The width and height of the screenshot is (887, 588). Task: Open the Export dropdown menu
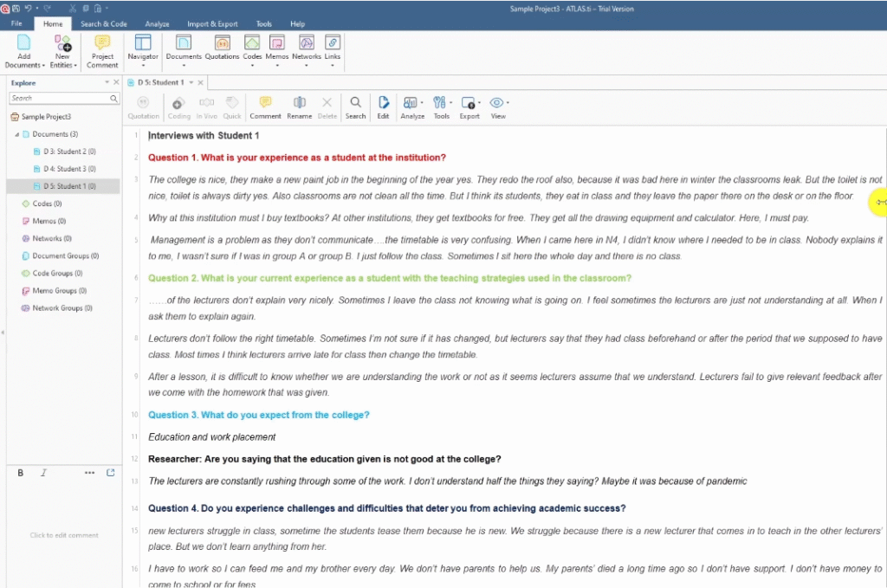pyautogui.click(x=469, y=107)
